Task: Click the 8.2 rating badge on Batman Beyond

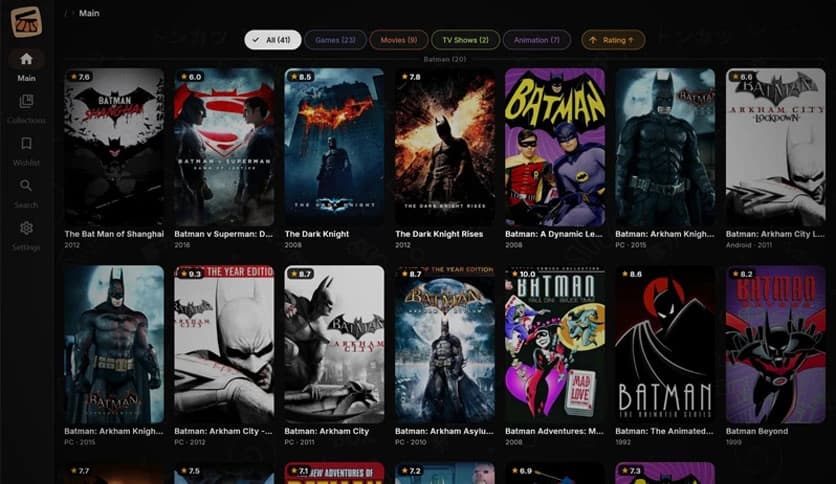Action: coord(742,274)
